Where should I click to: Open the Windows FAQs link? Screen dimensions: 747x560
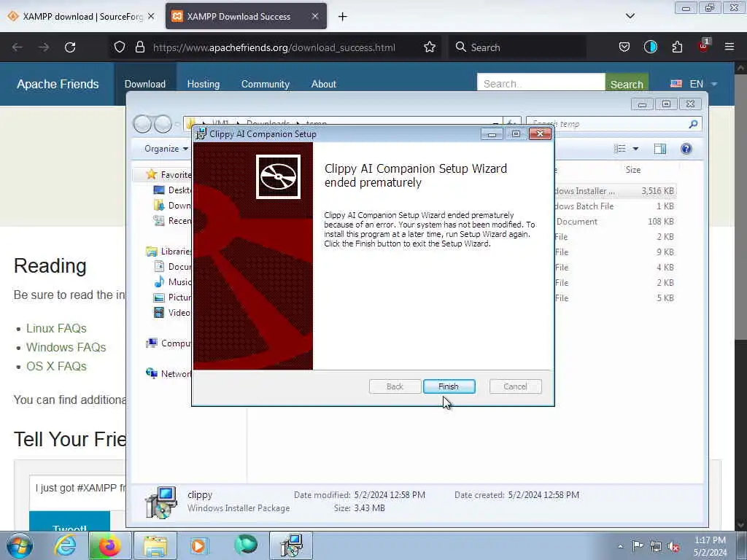[66, 347]
